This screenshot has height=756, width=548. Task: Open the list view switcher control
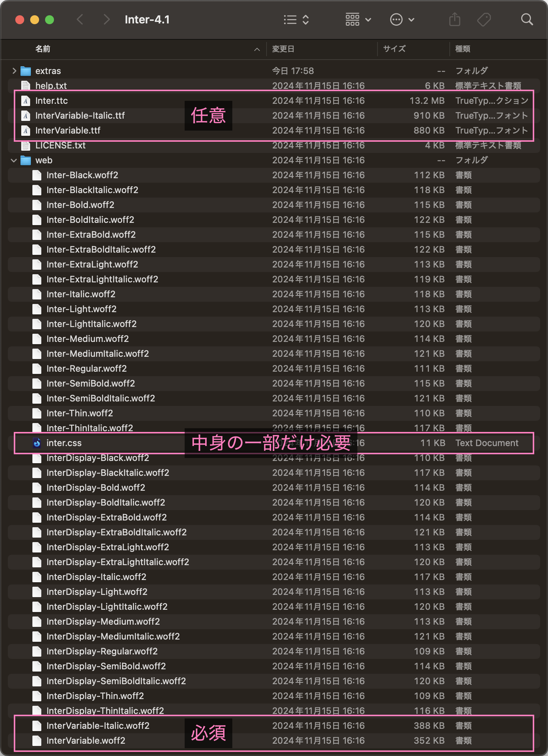pyautogui.click(x=296, y=19)
